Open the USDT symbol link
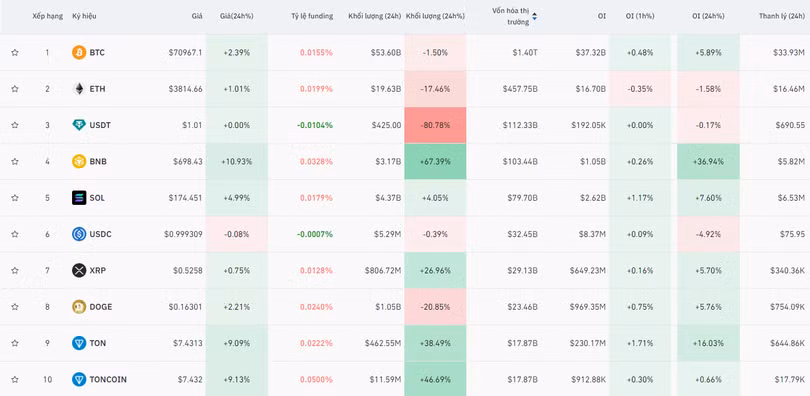Screen dimensions: 810x396 (x=100, y=125)
